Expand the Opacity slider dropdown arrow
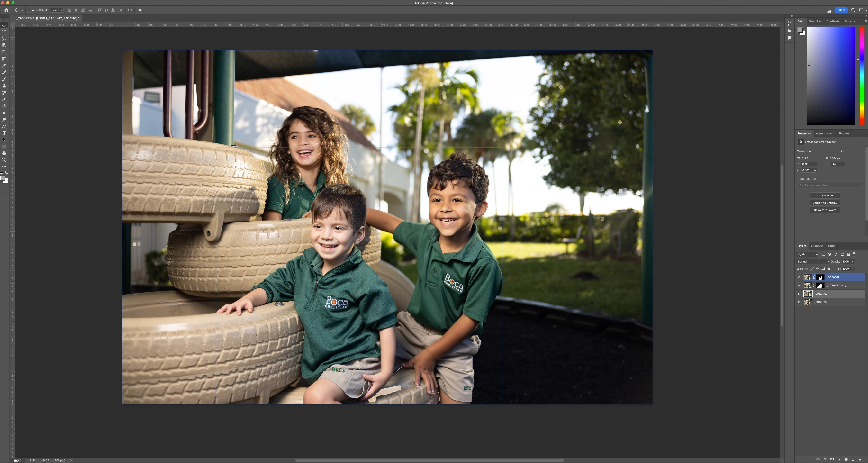This screenshot has width=868, height=463. (853, 261)
